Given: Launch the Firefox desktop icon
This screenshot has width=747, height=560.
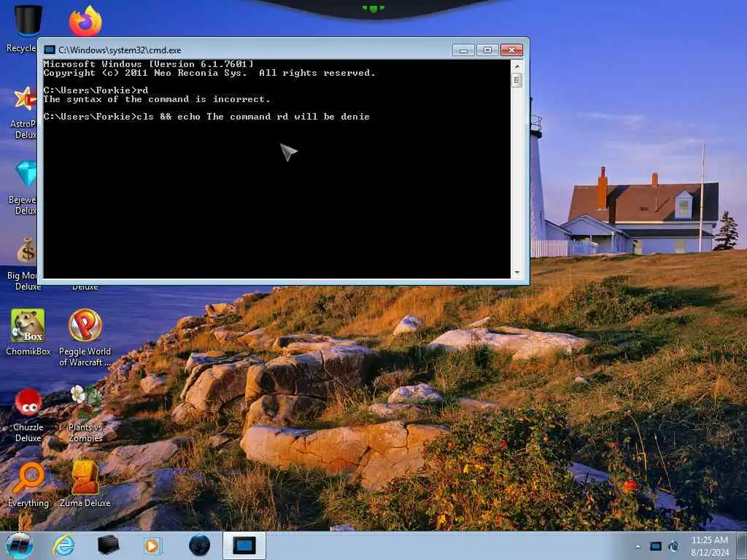Looking at the screenshot, I should point(85,21).
